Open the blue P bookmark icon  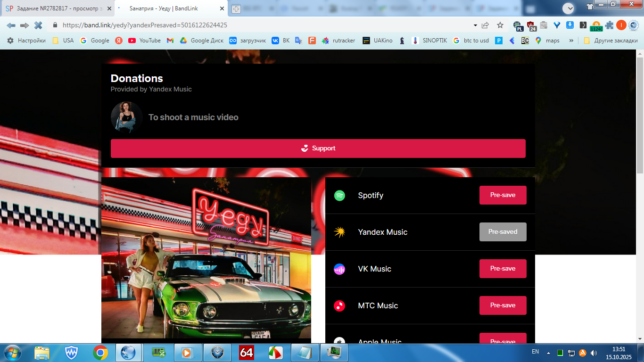pos(499,41)
